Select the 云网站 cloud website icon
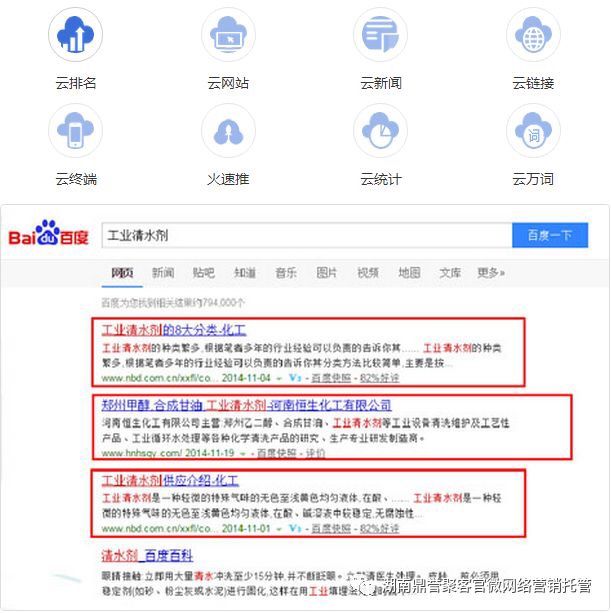611x613 pixels. (x=228, y=34)
